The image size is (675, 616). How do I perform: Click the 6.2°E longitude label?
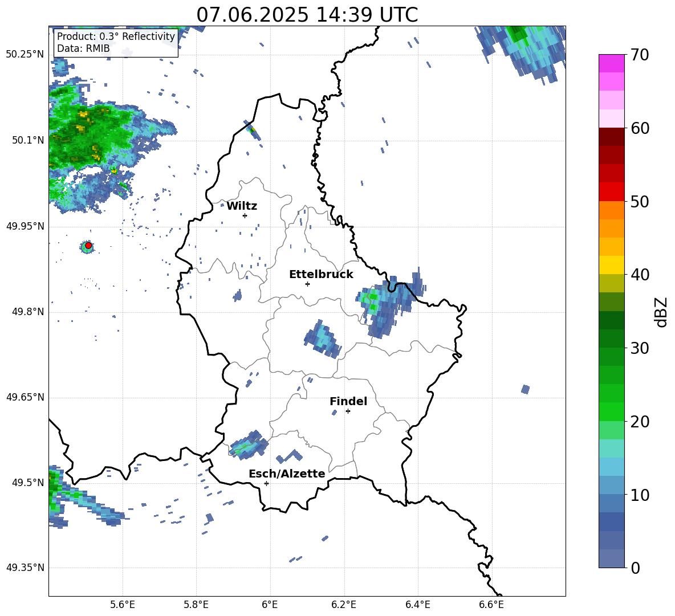point(344,605)
